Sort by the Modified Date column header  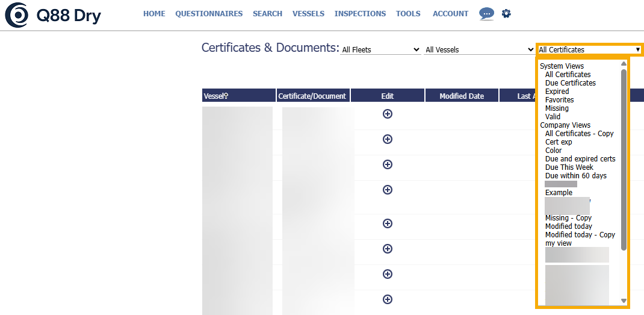(462, 95)
